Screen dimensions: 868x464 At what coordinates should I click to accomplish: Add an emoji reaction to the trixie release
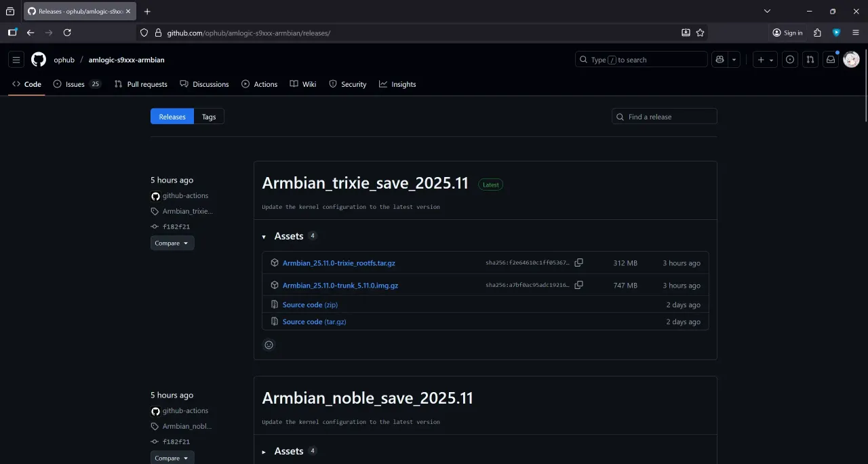pos(269,345)
